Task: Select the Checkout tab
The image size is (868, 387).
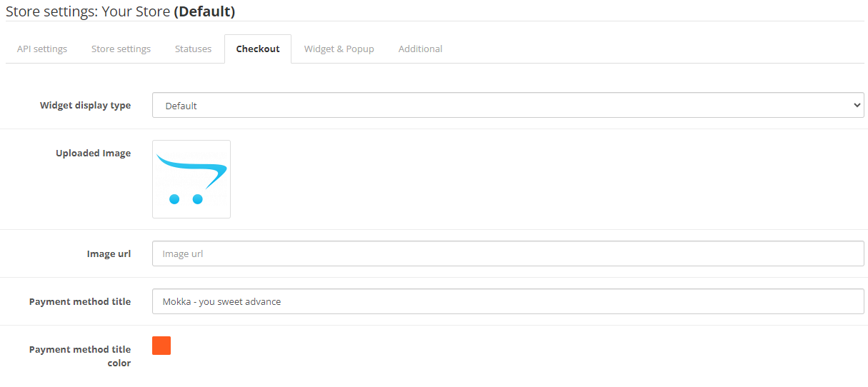Action: 258,49
